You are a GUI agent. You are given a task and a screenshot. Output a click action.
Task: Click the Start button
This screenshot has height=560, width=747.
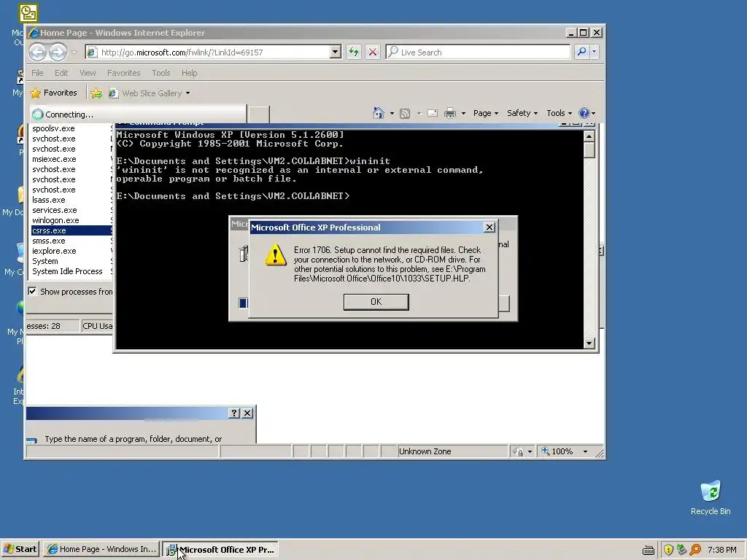click(20, 549)
